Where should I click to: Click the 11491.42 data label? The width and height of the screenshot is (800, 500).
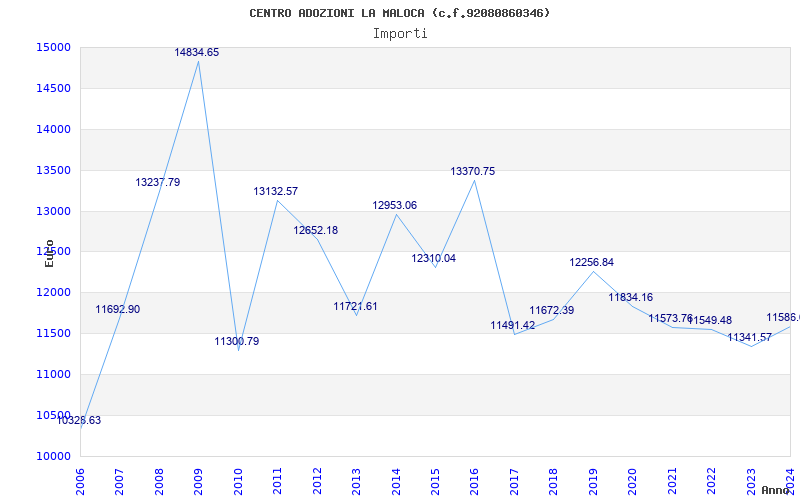(x=513, y=325)
